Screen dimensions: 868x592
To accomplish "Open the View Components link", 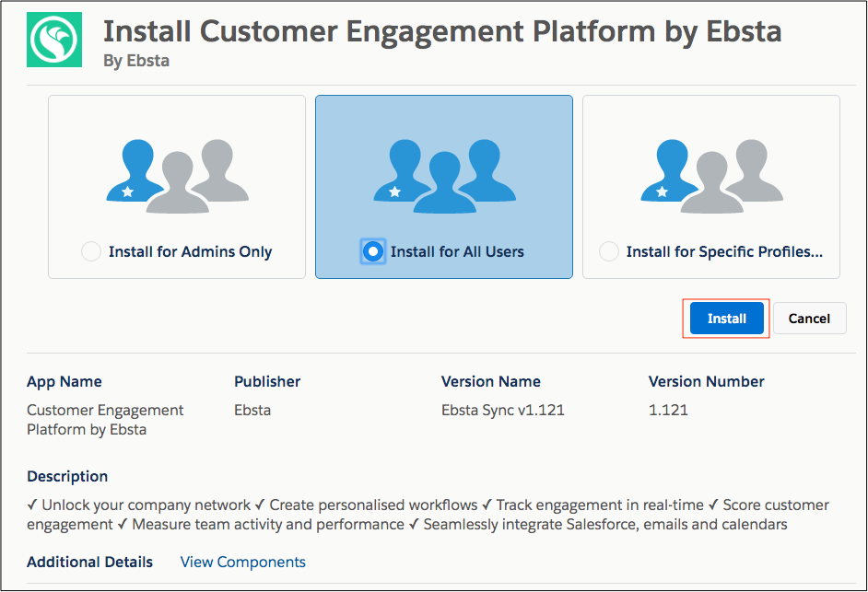I will [243, 562].
